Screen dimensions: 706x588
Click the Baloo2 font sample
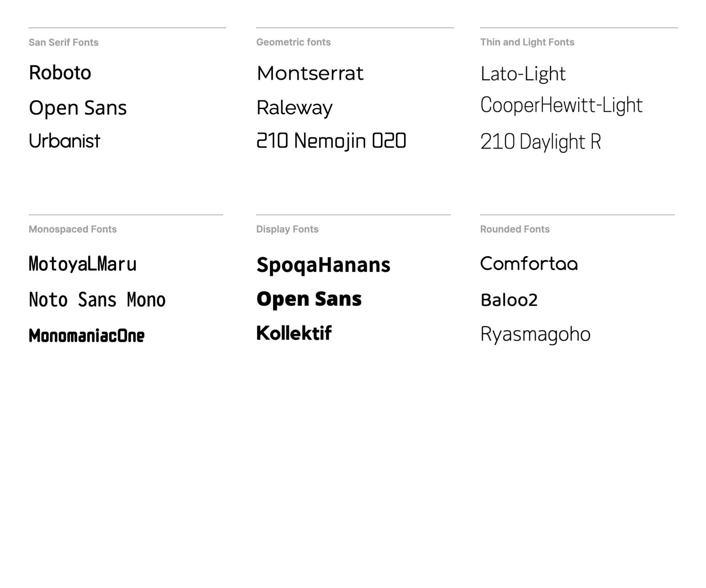[509, 300]
